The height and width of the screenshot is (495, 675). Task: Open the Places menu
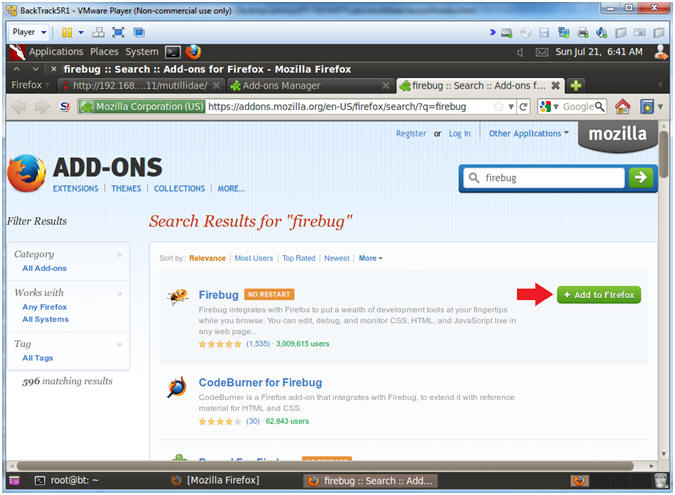(x=104, y=52)
